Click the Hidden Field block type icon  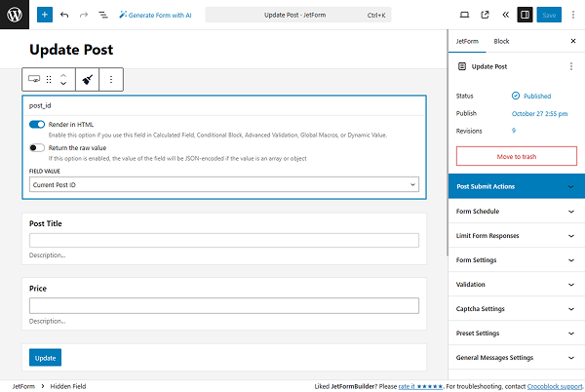coord(34,79)
